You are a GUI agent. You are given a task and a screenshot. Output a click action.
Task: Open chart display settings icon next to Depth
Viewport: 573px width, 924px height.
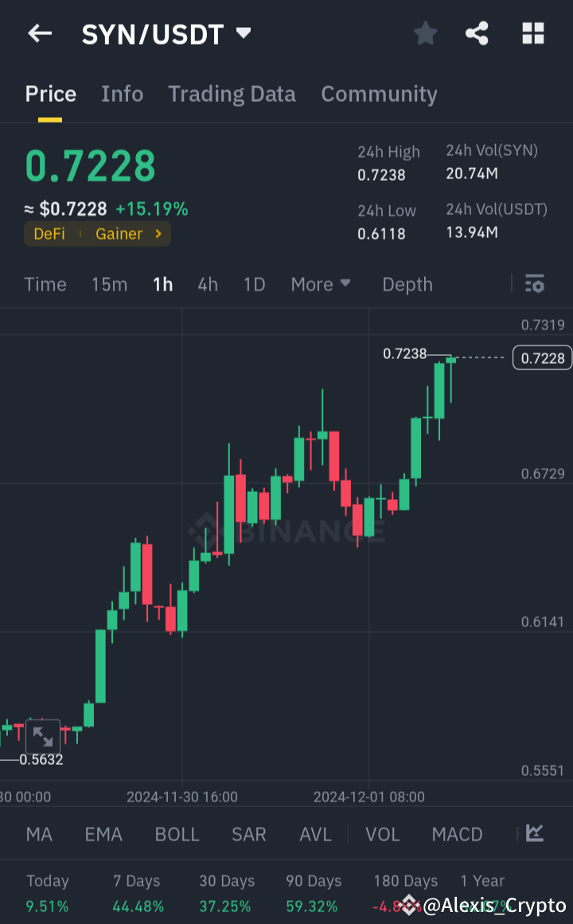coord(534,284)
